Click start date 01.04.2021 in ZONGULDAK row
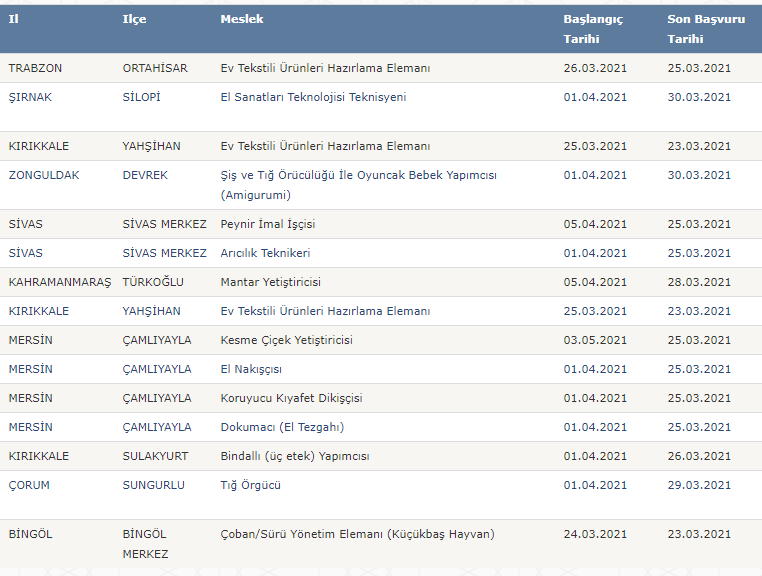 595,175
